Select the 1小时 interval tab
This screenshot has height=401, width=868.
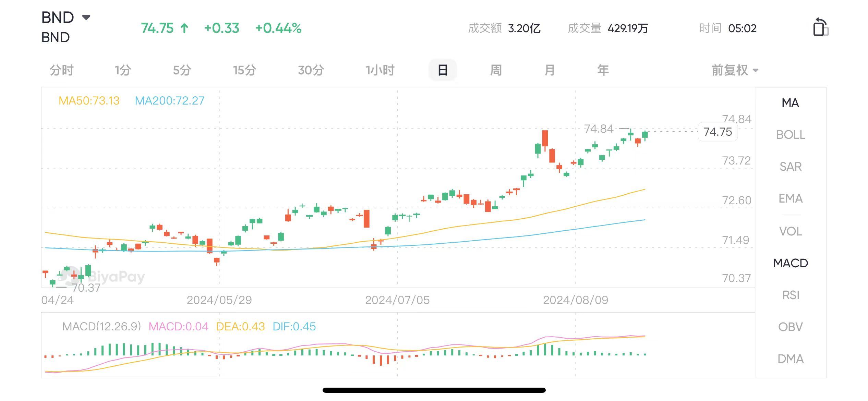click(x=380, y=70)
